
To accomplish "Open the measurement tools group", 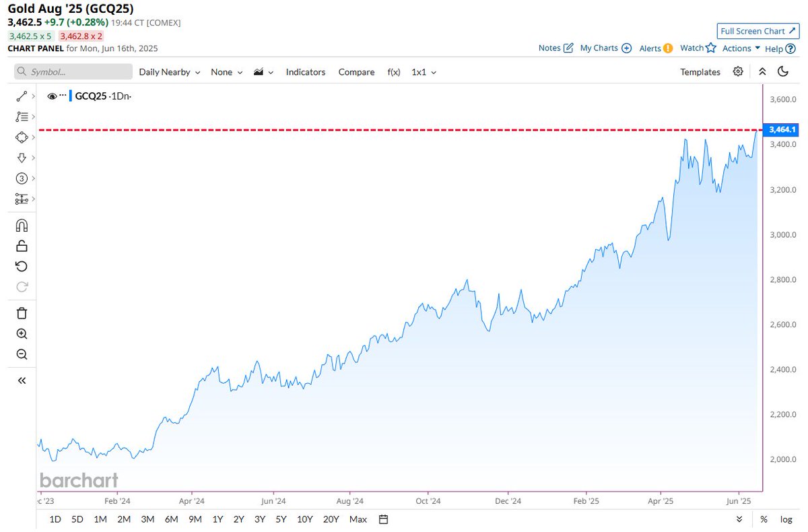I will pyautogui.click(x=21, y=199).
